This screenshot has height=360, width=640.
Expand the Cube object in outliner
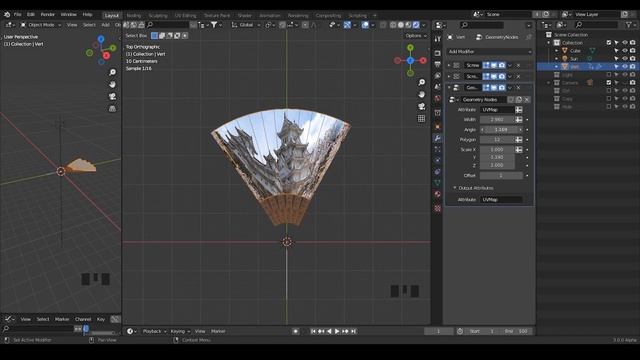pos(556,51)
